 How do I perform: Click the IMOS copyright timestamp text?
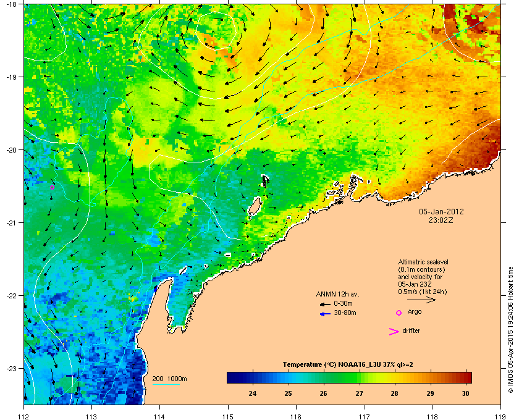(510, 330)
